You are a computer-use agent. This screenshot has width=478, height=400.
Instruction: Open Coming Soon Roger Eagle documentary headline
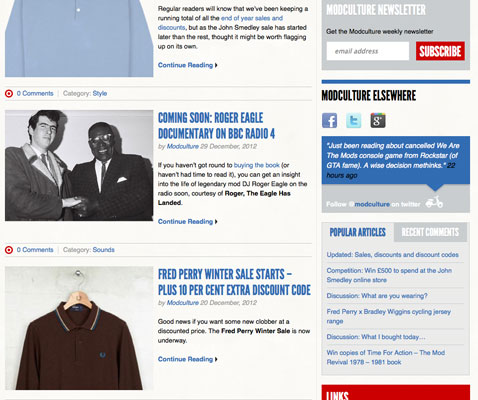tap(216, 126)
